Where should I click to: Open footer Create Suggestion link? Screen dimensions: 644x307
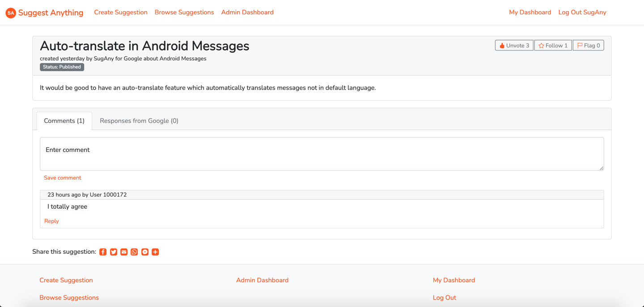(x=66, y=280)
